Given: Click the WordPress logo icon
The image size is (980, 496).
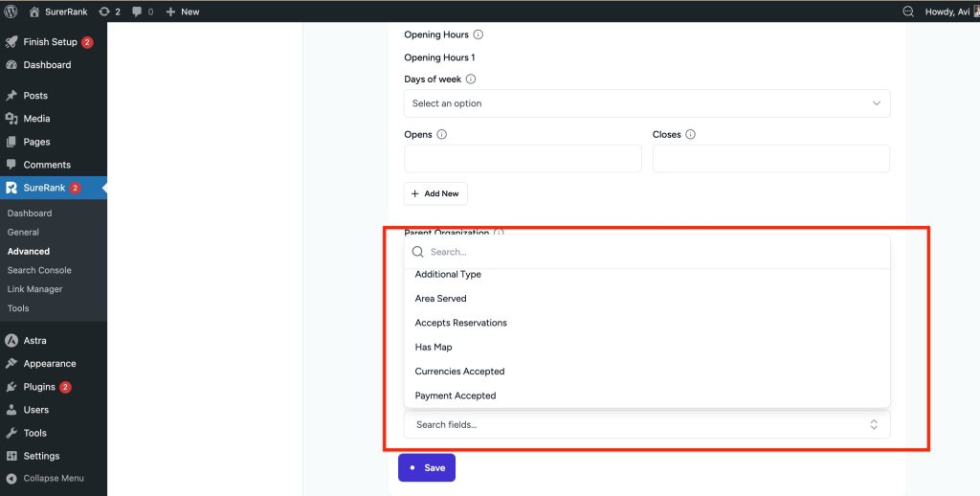Looking at the screenshot, I should 11,11.
